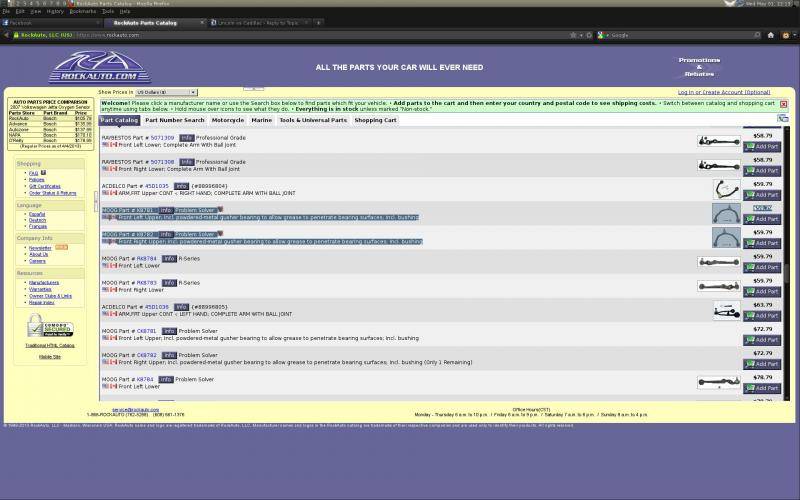Image resolution: width=800 pixels, height=500 pixels.
Task: Open thumbnail image for Moog RK8784 arm
Action: [x=719, y=262]
